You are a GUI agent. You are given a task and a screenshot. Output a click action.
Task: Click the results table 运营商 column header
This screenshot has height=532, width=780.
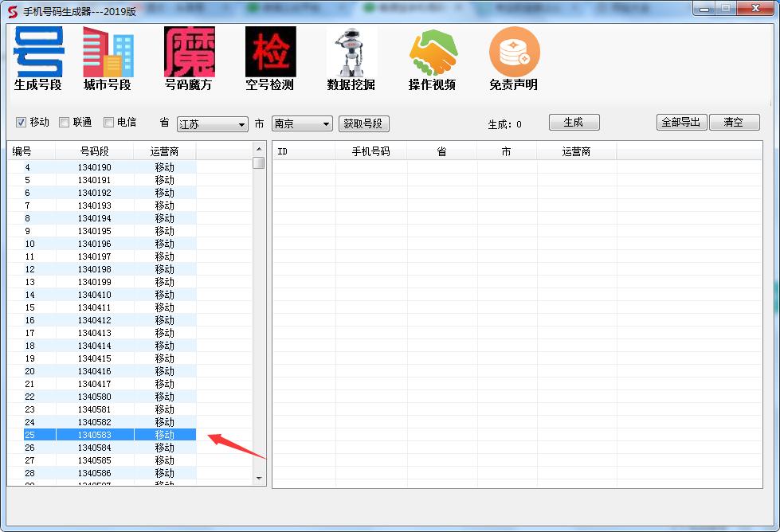click(577, 151)
